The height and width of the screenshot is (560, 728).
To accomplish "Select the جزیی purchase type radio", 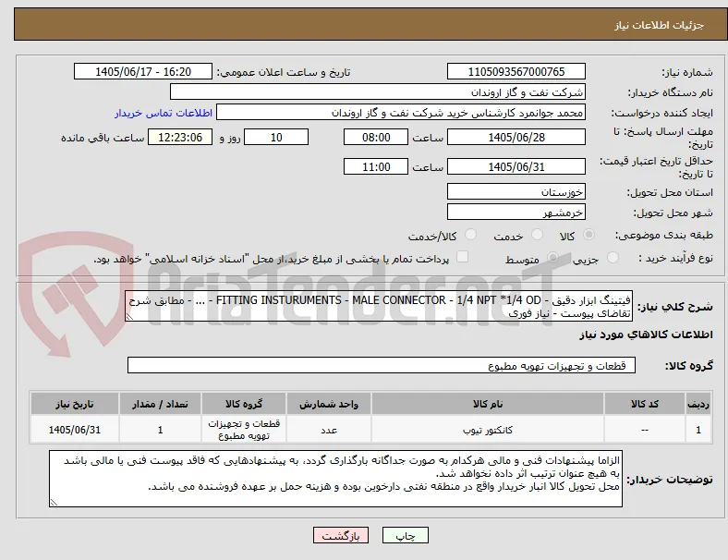I will [613, 258].
